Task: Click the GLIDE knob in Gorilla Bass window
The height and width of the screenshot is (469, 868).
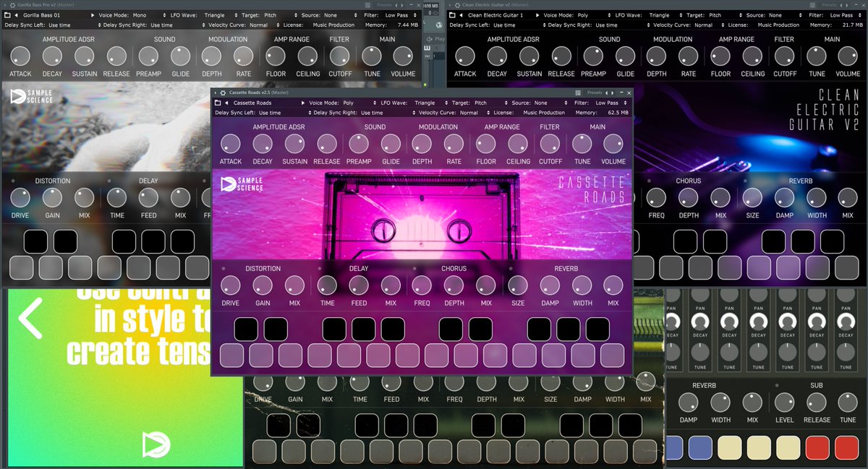Action: [180, 56]
